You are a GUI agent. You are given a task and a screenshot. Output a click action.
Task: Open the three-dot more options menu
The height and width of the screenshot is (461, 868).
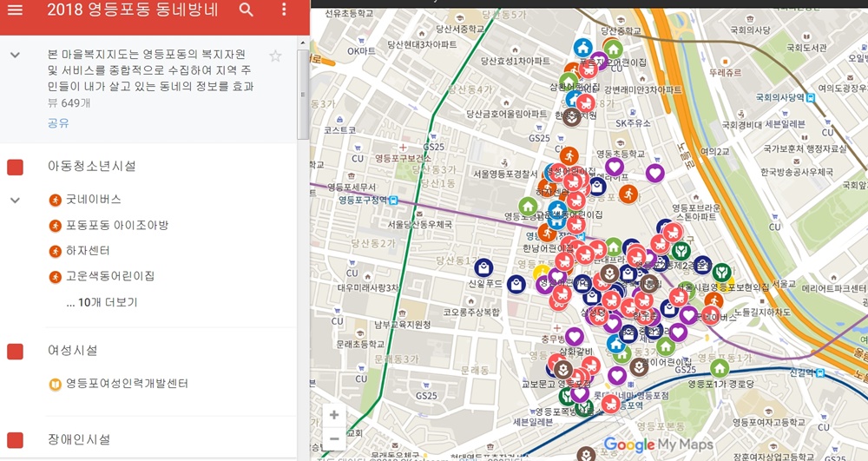point(284,10)
